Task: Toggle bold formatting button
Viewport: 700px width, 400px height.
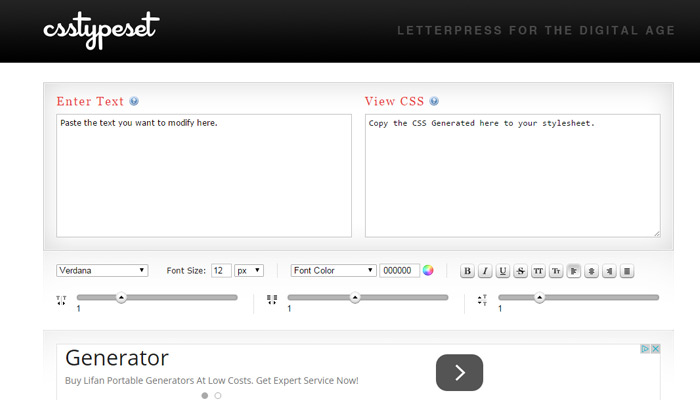Action: (467, 271)
